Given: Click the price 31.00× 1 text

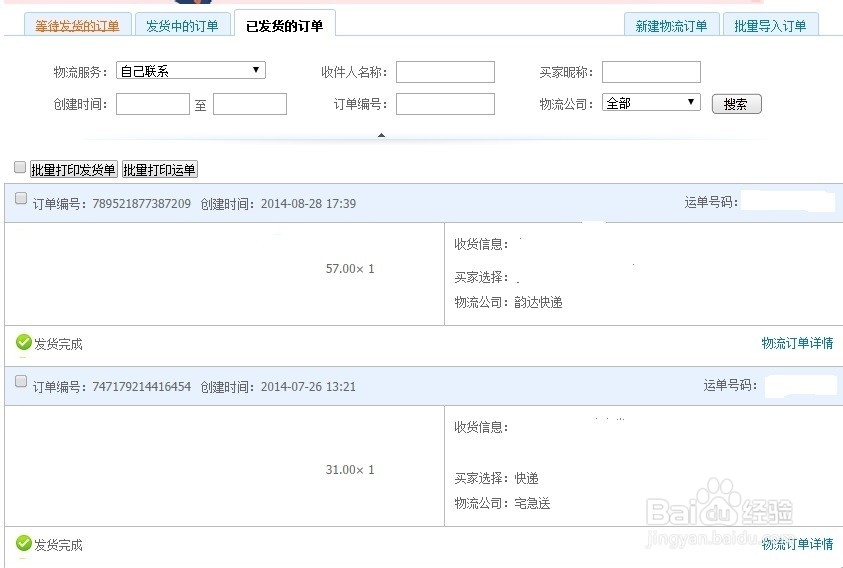Looking at the screenshot, I should 350,470.
